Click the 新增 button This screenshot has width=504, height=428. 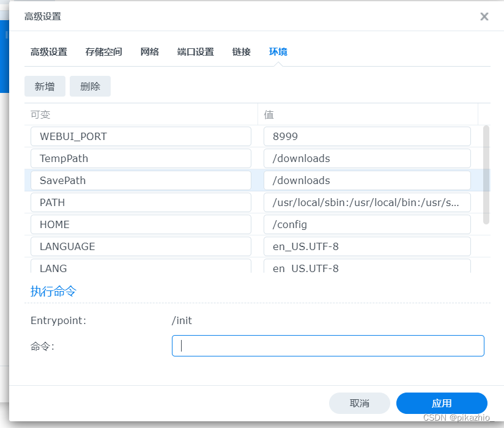(x=45, y=86)
